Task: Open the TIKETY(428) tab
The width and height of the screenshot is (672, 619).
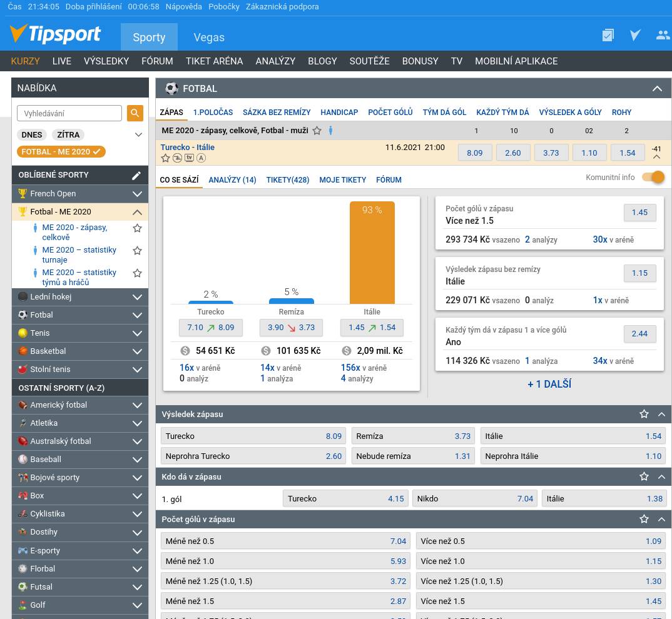Action: 288,180
